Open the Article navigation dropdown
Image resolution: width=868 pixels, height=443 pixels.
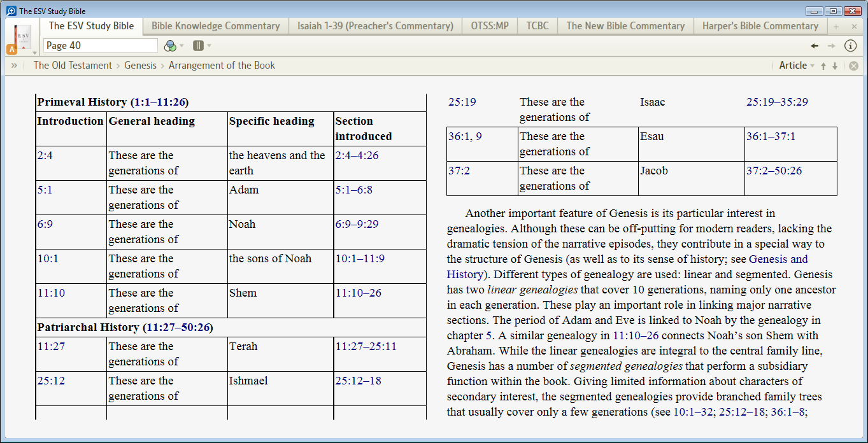click(x=796, y=65)
